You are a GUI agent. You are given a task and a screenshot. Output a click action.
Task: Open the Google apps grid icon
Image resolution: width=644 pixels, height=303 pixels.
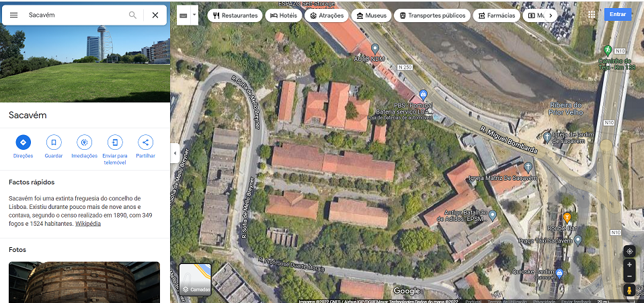click(x=592, y=15)
